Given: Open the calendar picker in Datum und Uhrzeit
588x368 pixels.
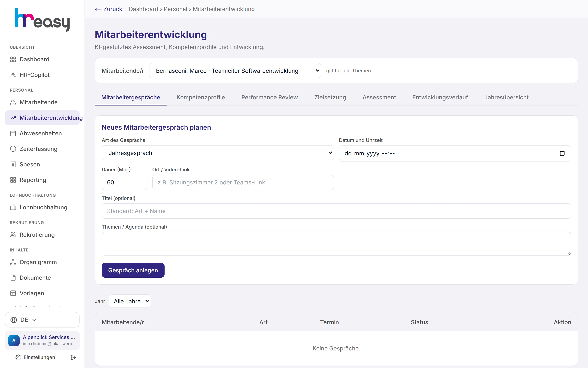Looking at the screenshot, I should pos(562,153).
